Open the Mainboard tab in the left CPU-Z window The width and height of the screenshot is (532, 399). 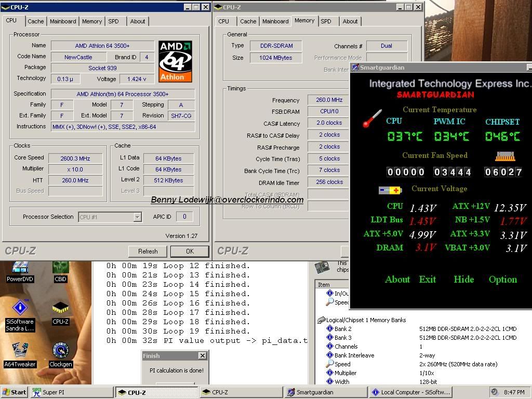click(x=63, y=21)
